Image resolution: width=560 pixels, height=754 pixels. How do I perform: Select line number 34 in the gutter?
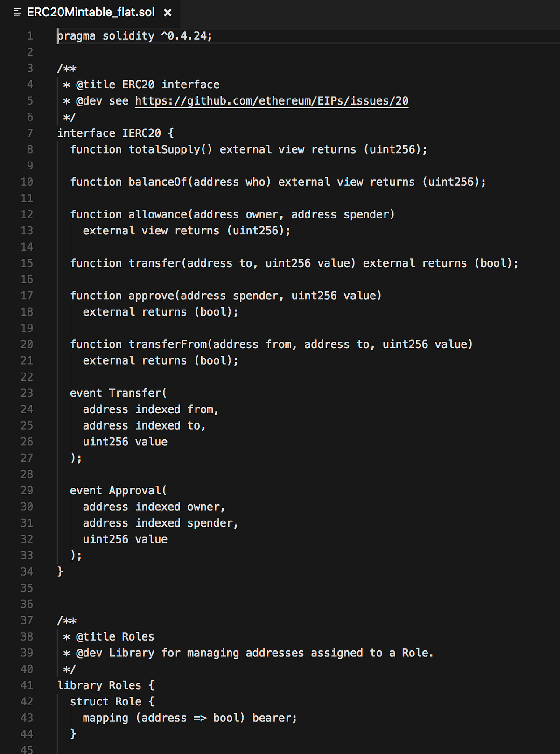click(x=27, y=571)
